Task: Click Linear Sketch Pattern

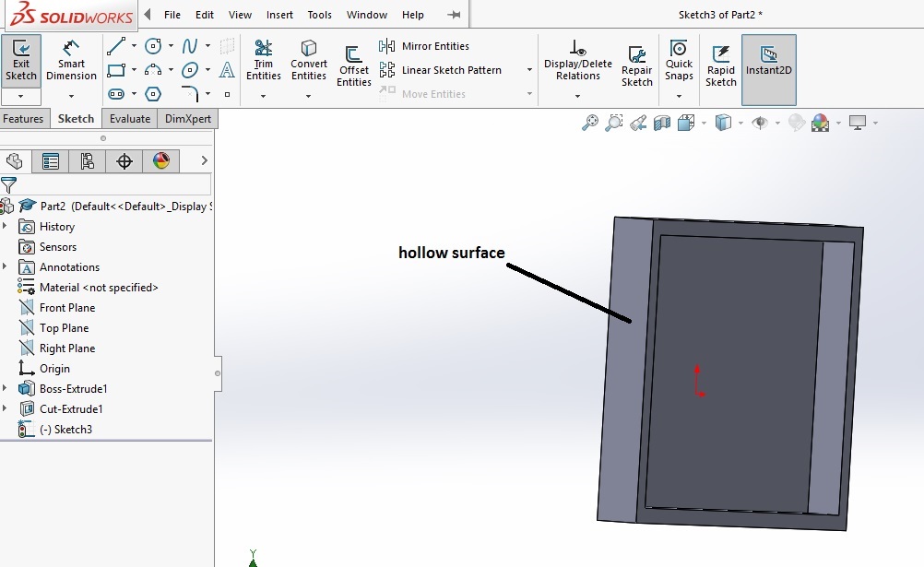Action: pyautogui.click(x=440, y=70)
